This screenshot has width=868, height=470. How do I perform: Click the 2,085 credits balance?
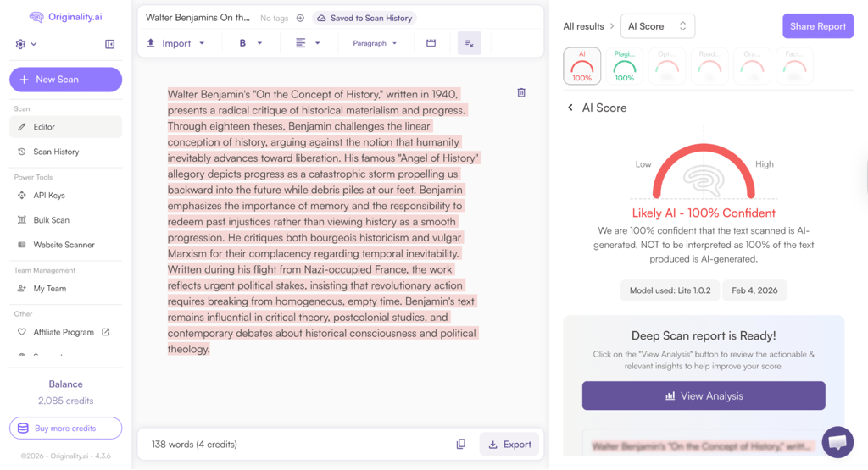66,401
